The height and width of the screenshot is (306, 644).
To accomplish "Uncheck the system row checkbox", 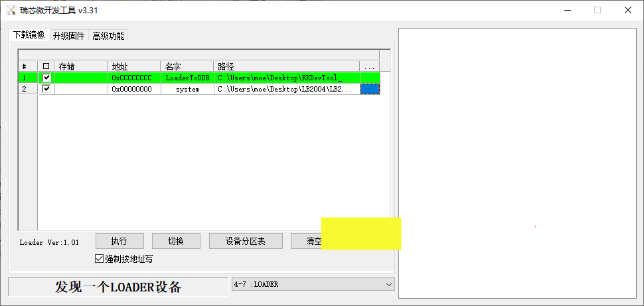I will pyautogui.click(x=46, y=89).
